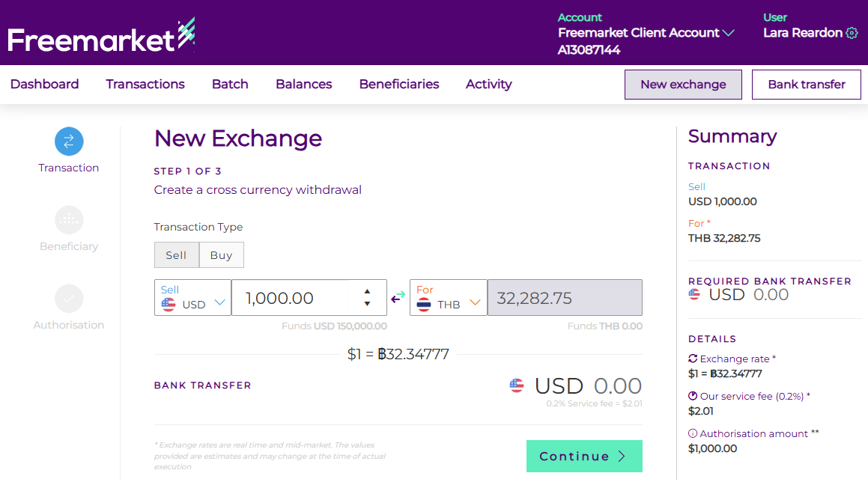Open user settings gear icon

(852, 33)
